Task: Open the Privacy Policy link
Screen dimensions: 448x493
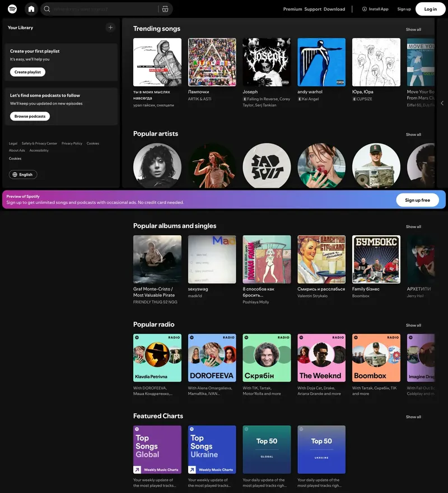Action: [72, 143]
